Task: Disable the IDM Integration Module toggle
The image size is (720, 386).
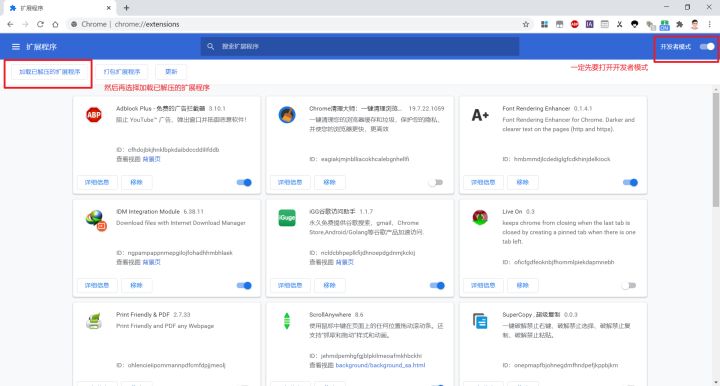Action: click(x=244, y=285)
